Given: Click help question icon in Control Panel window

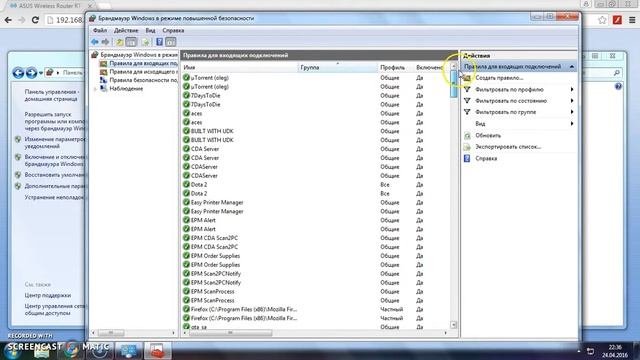Looking at the screenshot, I should [x=618, y=86].
